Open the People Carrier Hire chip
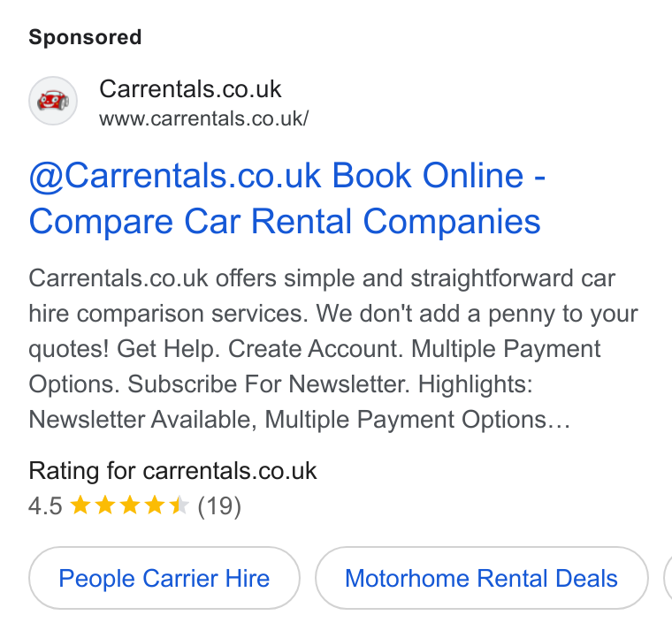Viewport: 672px width, 638px height. (164, 578)
